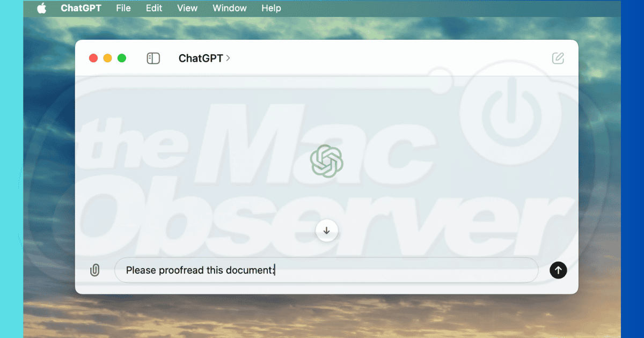The width and height of the screenshot is (644, 338).
Task: Minimize the window using yellow button
Action: (107, 58)
